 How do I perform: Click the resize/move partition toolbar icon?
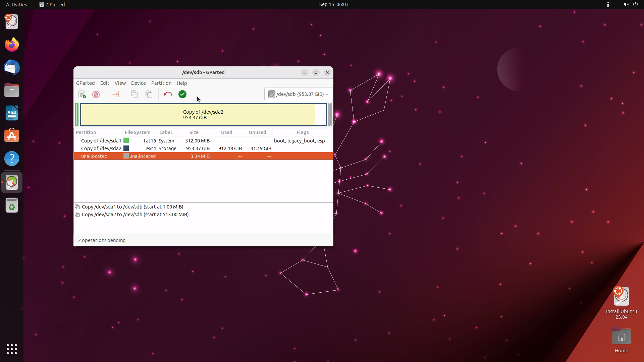(x=115, y=95)
